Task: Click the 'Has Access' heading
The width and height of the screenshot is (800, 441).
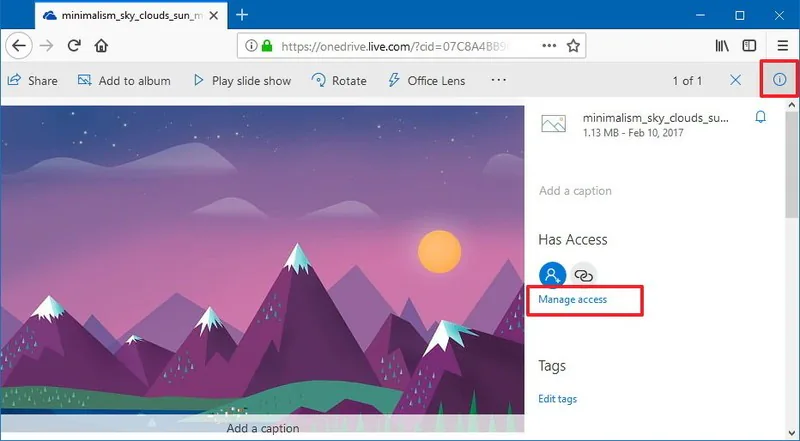Action: coord(572,240)
